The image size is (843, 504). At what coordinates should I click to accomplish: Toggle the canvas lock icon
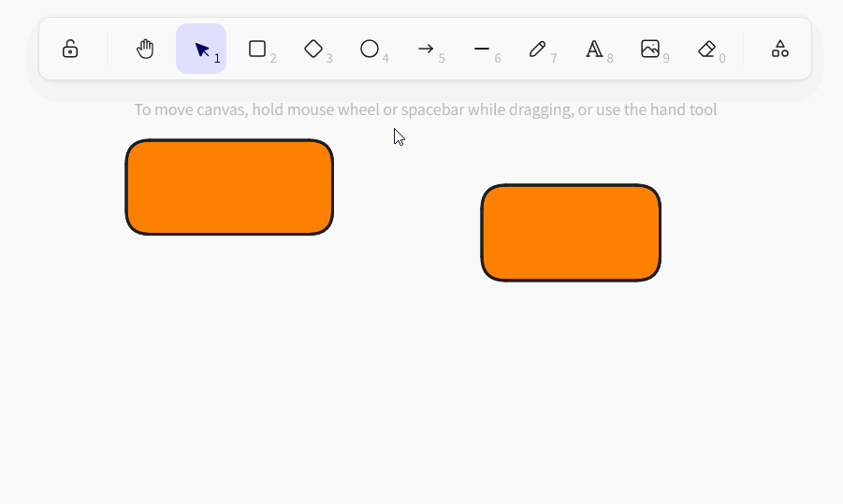click(x=70, y=49)
